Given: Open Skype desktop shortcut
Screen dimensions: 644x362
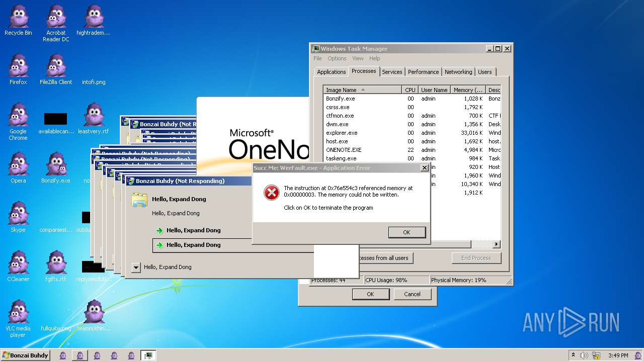Looking at the screenshot, I should [x=18, y=217].
